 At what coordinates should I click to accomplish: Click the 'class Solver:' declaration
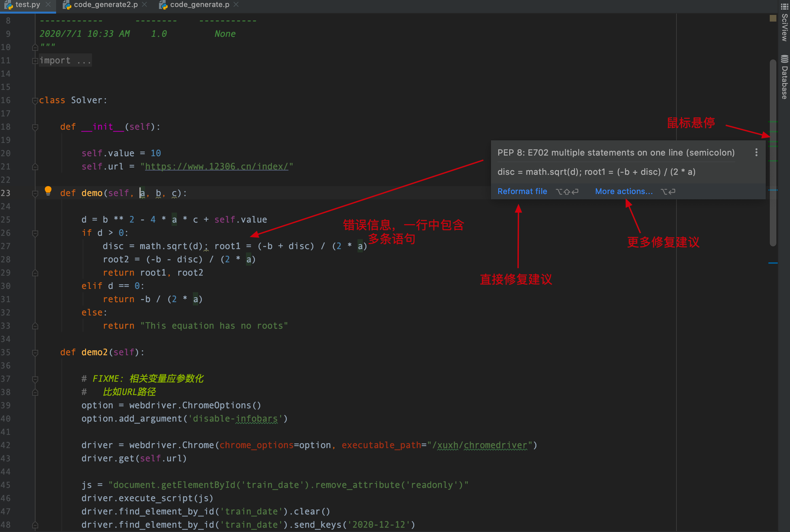pos(73,100)
